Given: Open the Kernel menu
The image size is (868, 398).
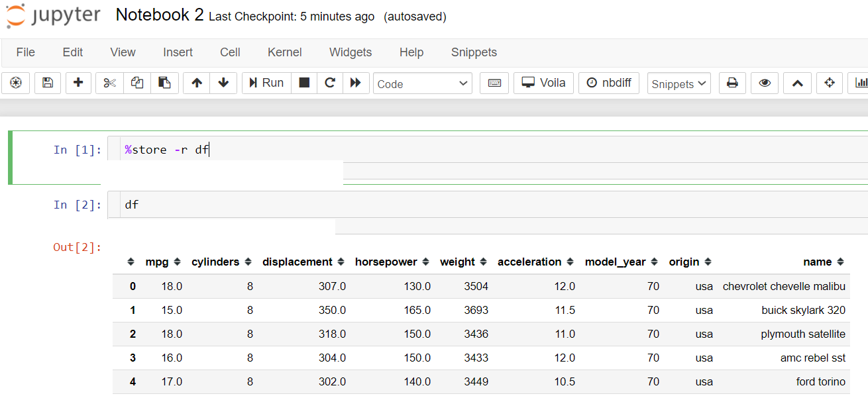Looking at the screenshot, I should pyautogui.click(x=284, y=52).
